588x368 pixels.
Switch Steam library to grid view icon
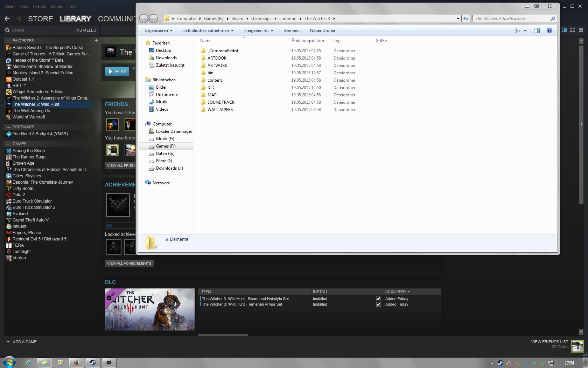(581, 30)
